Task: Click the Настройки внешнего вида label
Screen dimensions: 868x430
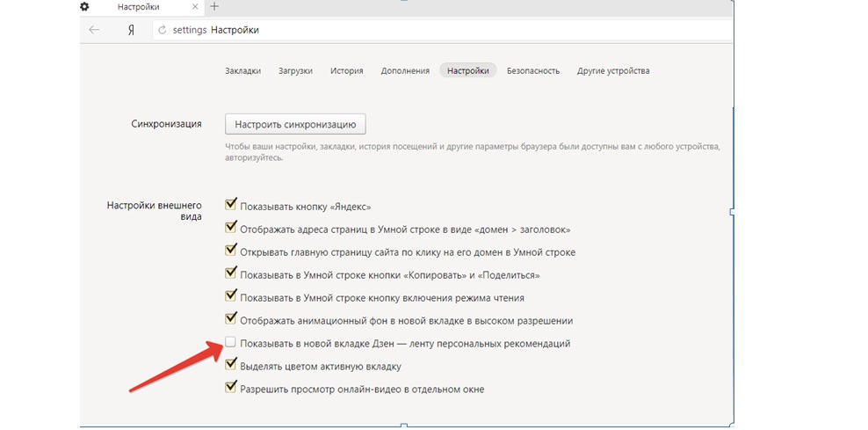Action: pos(155,212)
